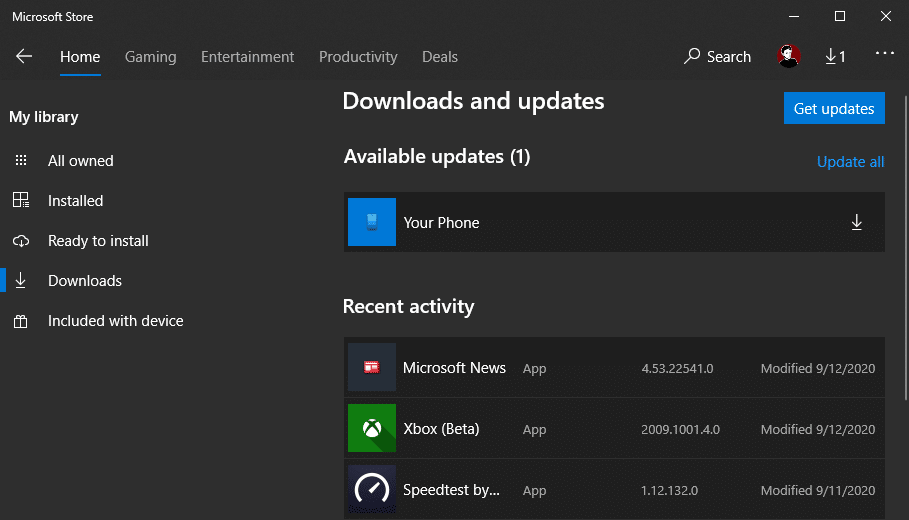Close the Microsoft Store window
The image size is (909, 520).
(x=885, y=16)
